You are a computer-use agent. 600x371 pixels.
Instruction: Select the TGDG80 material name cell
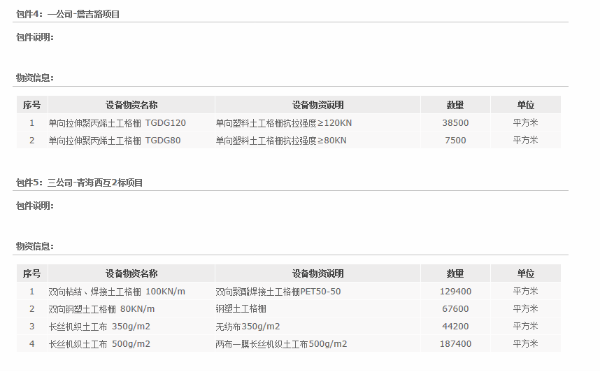131,140
